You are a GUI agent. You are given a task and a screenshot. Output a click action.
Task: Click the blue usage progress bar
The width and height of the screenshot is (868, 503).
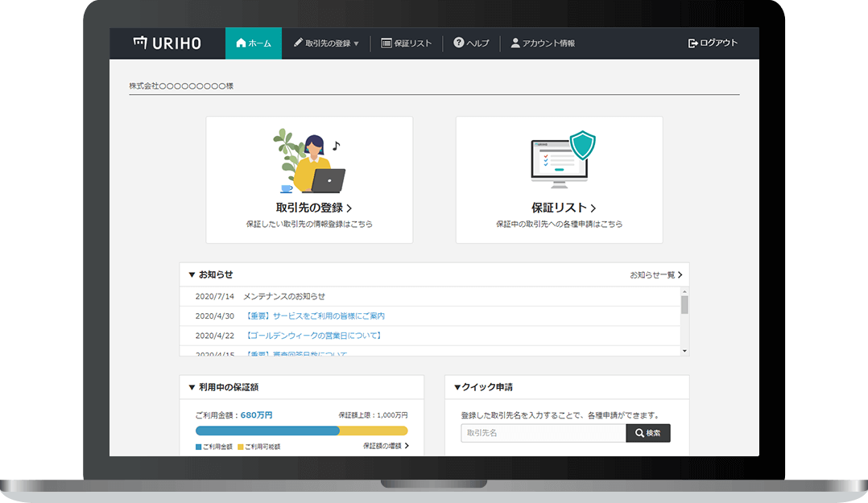266,431
